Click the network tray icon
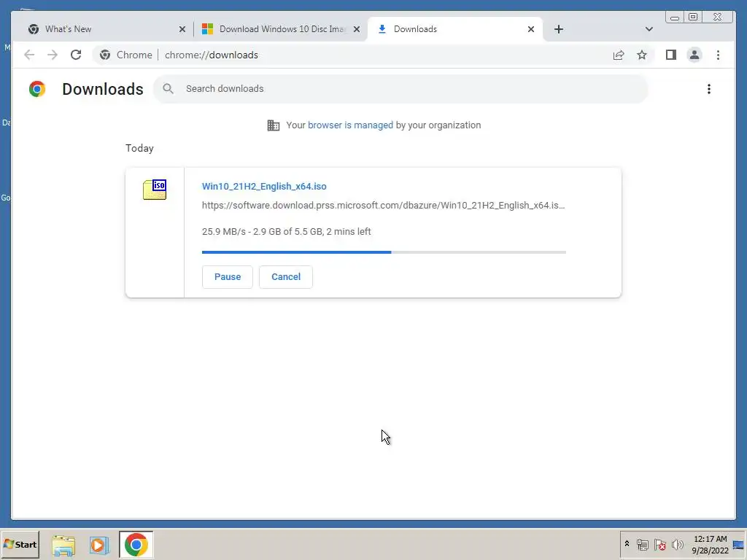The height and width of the screenshot is (560, 747). click(x=642, y=544)
